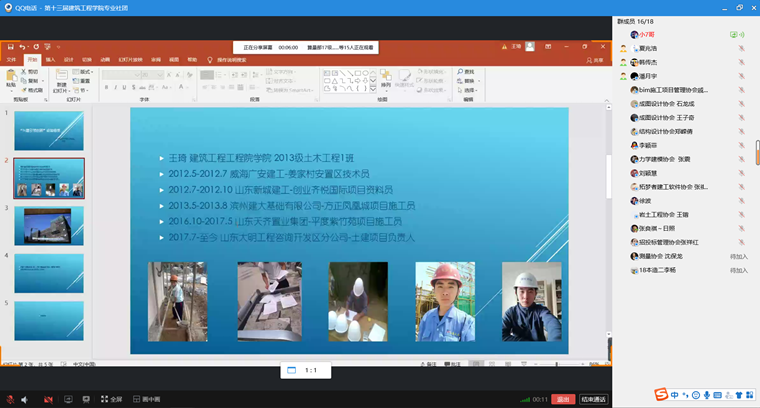Open the 插入 ribbon tab
The height and width of the screenshot is (408, 760).
coord(50,59)
